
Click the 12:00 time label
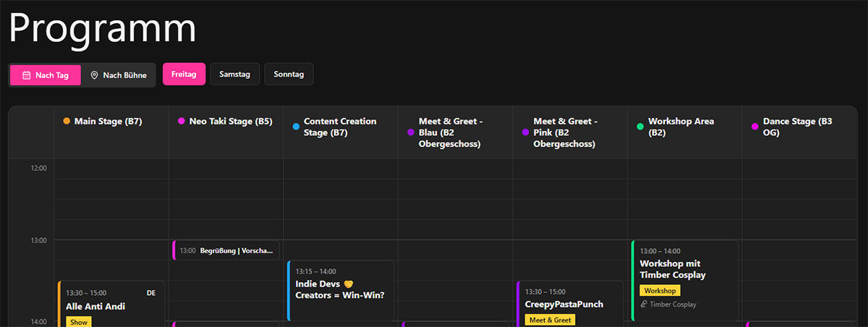pyautogui.click(x=38, y=168)
